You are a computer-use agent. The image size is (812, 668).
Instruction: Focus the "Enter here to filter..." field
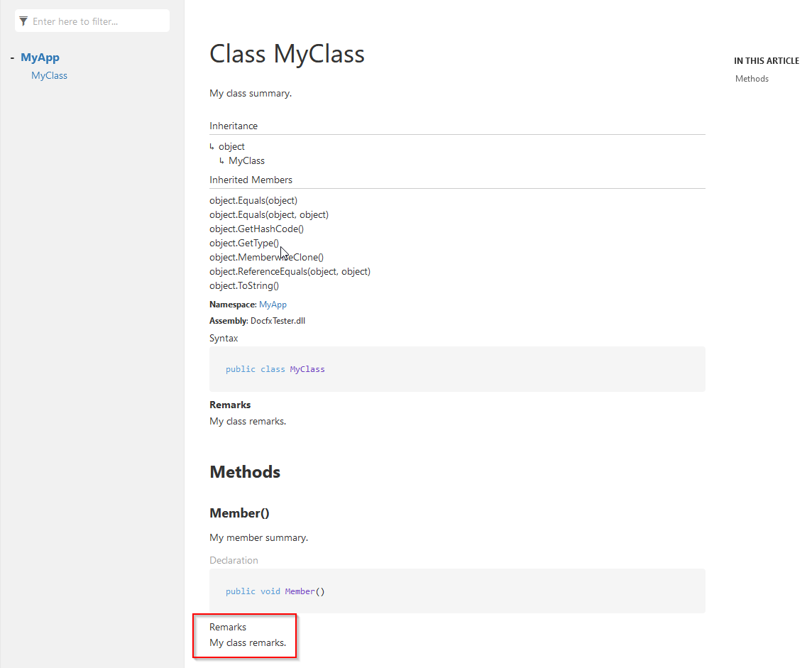(x=92, y=21)
